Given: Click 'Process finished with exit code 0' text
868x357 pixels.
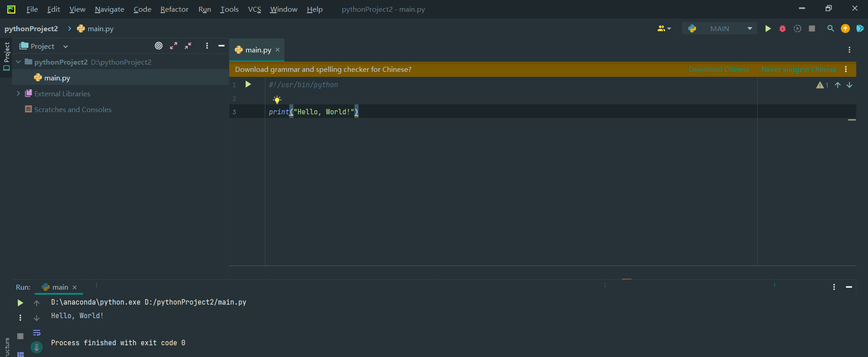Looking at the screenshot, I should tap(118, 343).
